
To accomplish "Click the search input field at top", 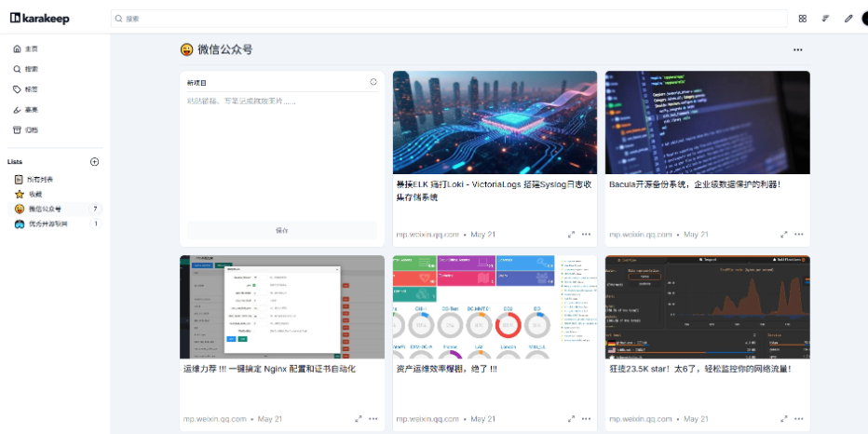I will pyautogui.click(x=447, y=19).
